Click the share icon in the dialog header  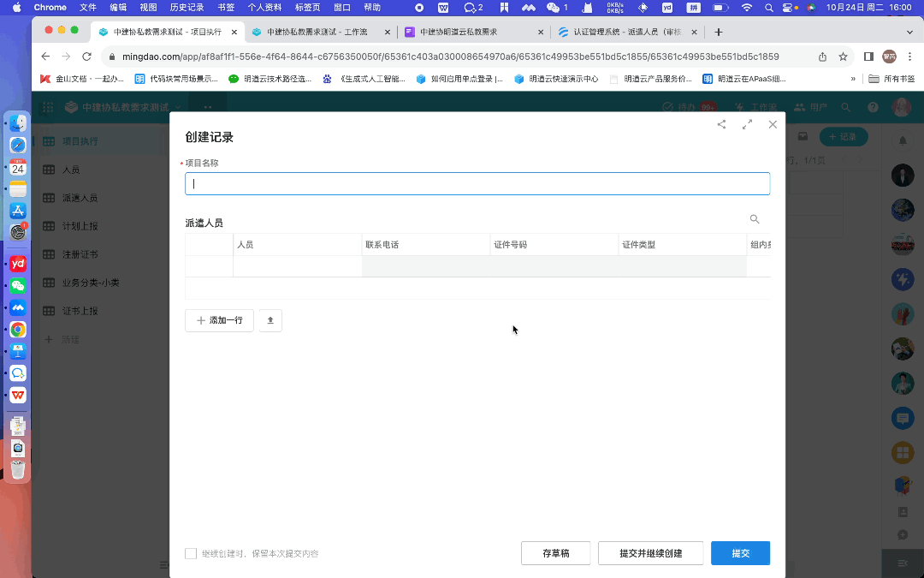pyautogui.click(x=721, y=124)
